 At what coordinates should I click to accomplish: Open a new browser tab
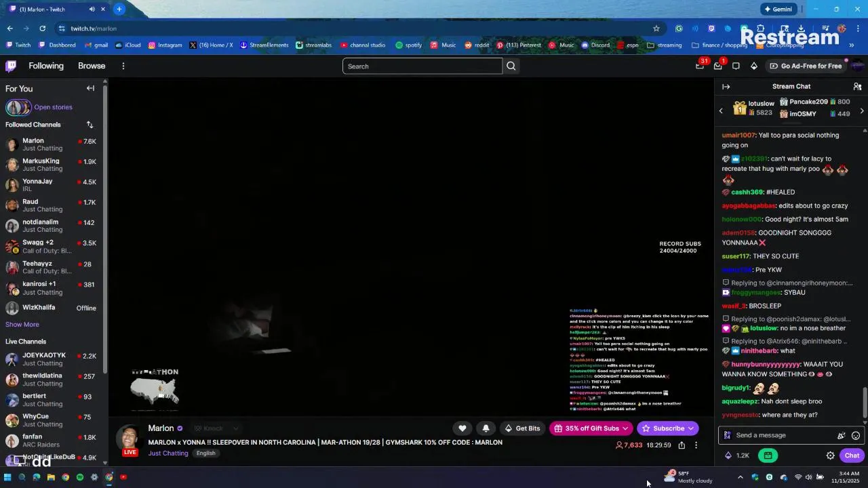[x=119, y=9]
